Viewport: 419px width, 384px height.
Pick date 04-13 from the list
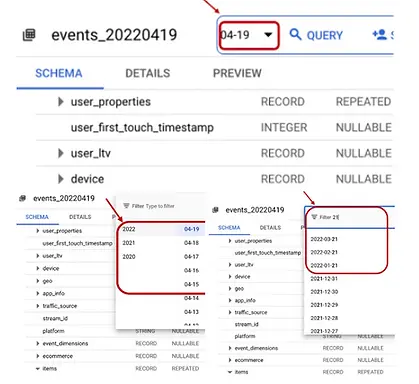(x=191, y=312)
